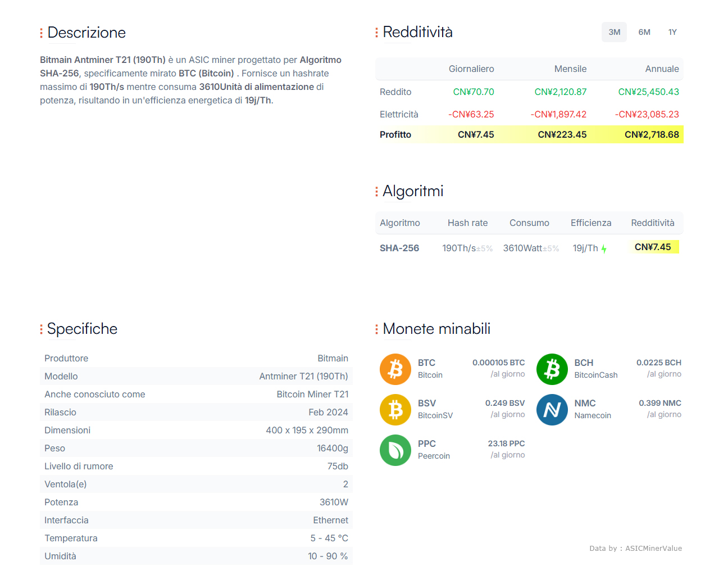Click the Ethernet interface value
Image resolution: width=728 pixels, height=584 pixels.
[x=330, y=520]
